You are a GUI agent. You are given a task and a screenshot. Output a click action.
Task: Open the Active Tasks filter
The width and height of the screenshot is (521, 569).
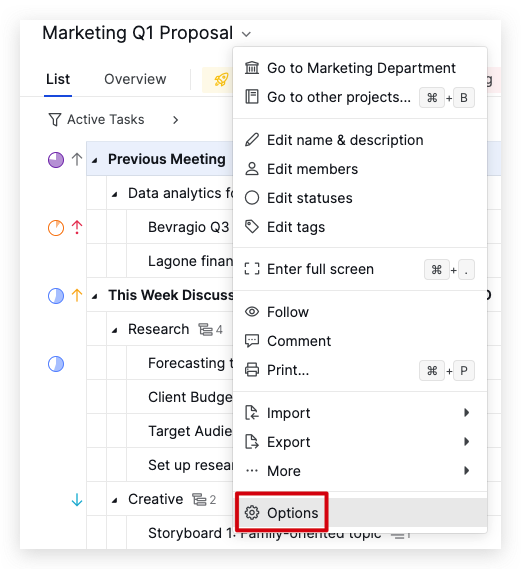[96, 119]
